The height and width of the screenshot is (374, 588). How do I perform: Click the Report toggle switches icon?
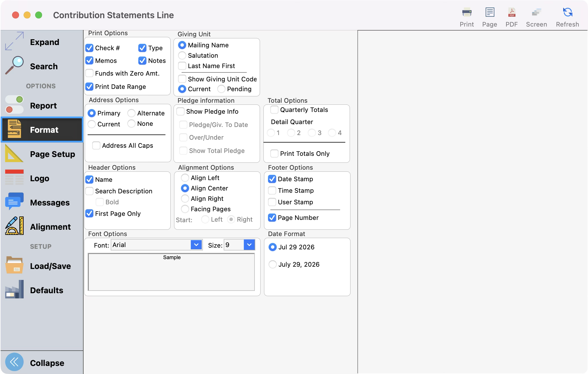pyautogui.click(x=14, y=105)
